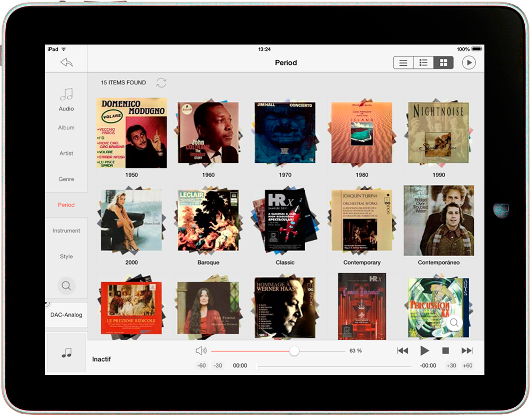Viewport: 530px width, 420px height.
Task: Select the grid view layout
Action: point(444,63)
